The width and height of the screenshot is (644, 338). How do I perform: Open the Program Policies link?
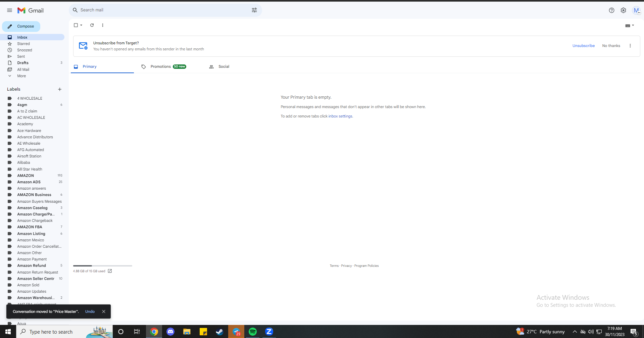tap(366, 266)
